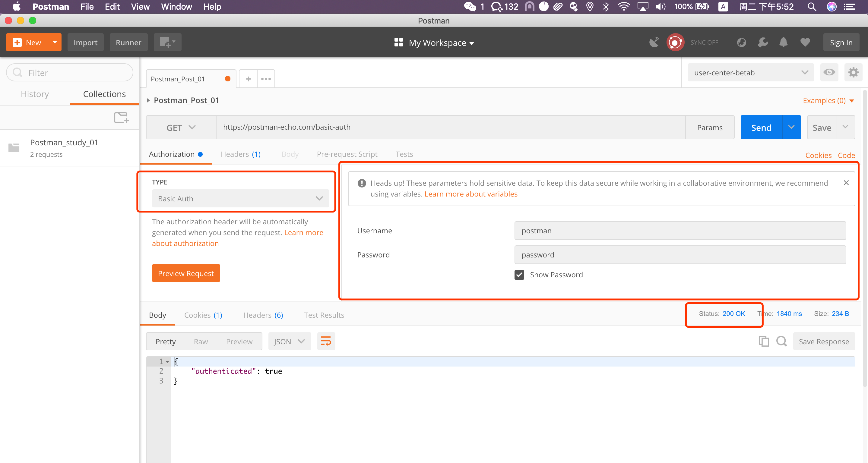Open the request Headers (1) tab
The width and height of the screenshot is (868, 463).
point(241,154)
